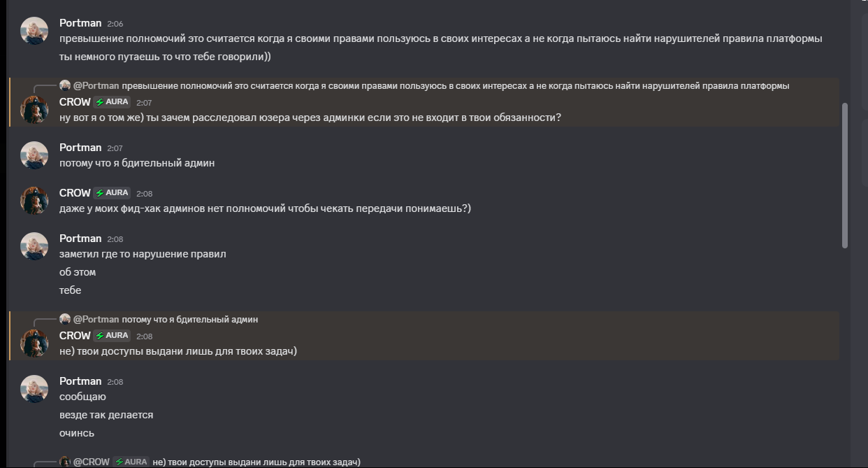Select the message text 'потому что я бдительный админ'
The width and height of the screenshot is (868, 468).
tap(137, 163)
